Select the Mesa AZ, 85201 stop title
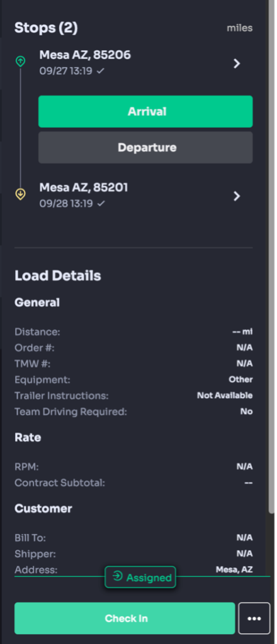Screen dimensions: 277x644 tap(84, 187)
